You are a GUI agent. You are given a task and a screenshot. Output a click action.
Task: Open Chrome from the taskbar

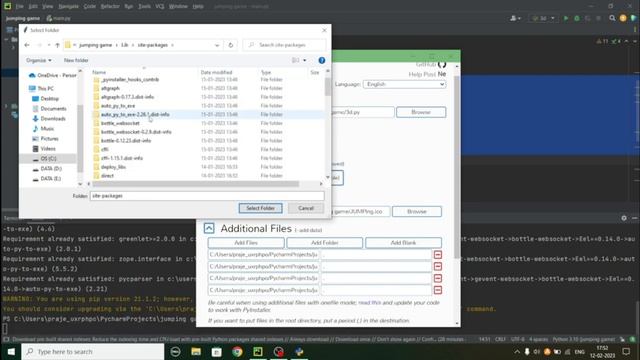(x=237, y=351)
